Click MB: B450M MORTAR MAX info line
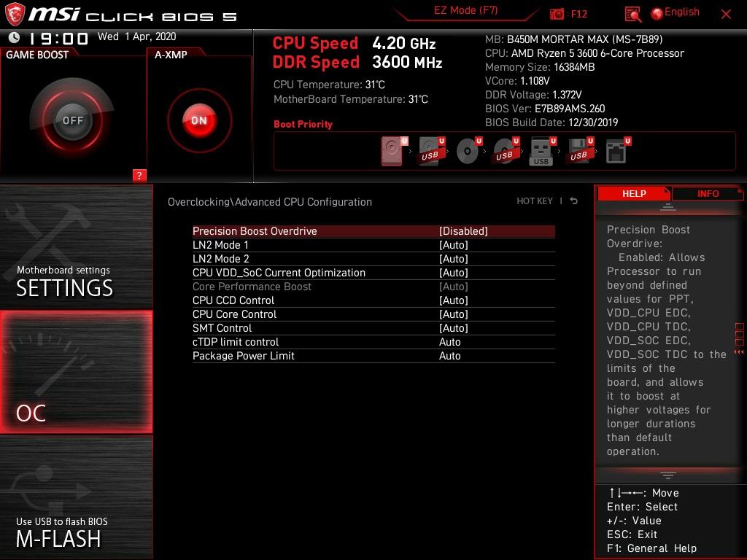747x560 pixels. (573, 39)
